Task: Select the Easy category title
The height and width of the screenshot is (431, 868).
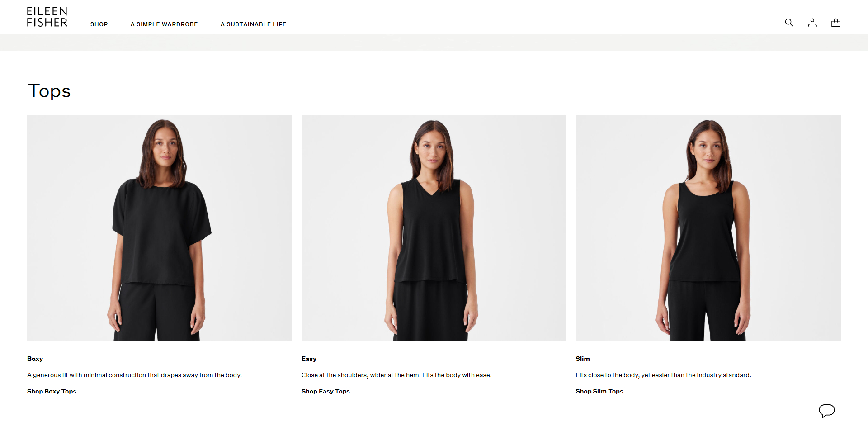Action: [x=309, y=359]
